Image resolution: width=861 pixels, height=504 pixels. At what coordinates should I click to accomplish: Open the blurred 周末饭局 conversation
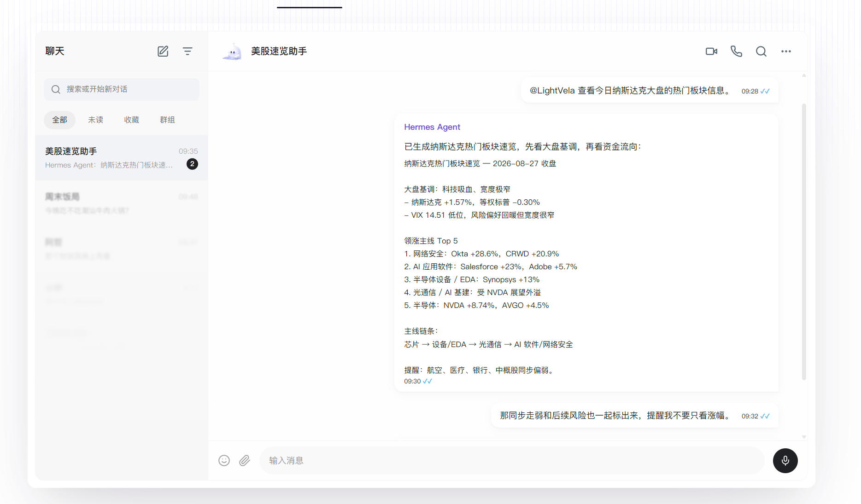(122, 203)
